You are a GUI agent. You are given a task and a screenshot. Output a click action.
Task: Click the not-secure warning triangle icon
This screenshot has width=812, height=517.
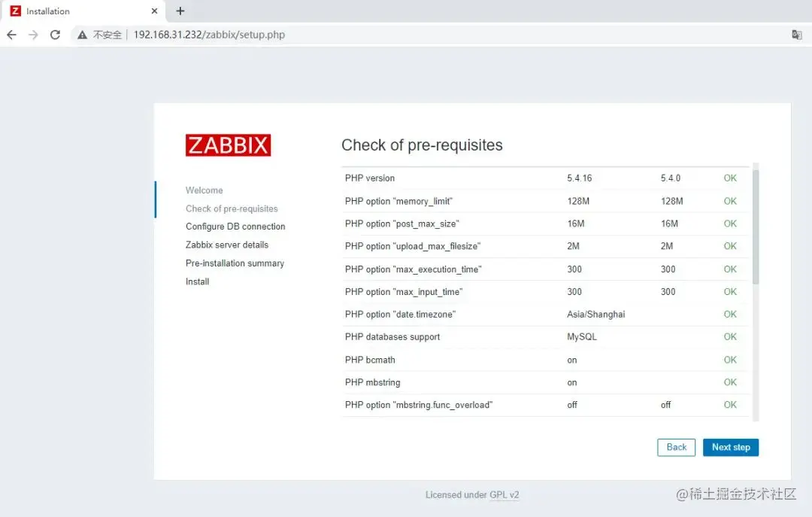82,35
